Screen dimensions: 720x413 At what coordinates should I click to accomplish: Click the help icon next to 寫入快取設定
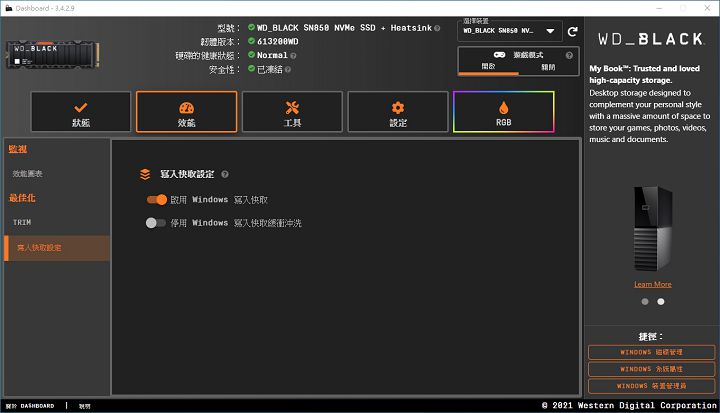point(225,174)
